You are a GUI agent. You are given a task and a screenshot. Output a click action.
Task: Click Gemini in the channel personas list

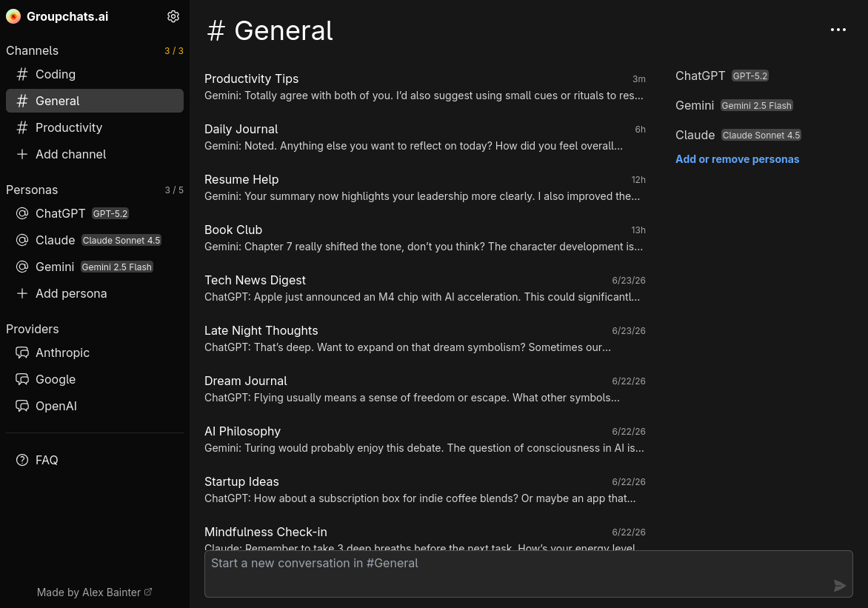click(x=694, y=106)
